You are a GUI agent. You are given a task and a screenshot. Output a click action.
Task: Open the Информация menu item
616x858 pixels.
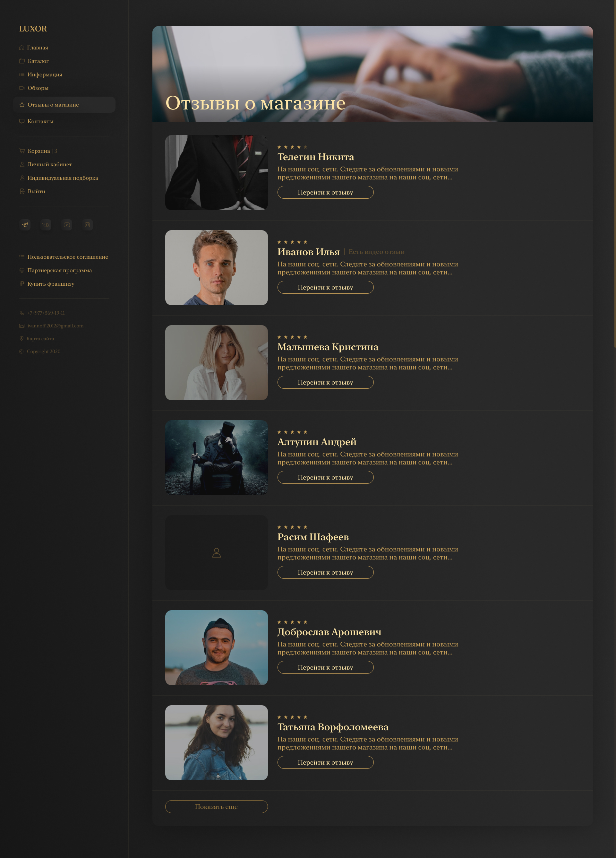click(45, 74)
